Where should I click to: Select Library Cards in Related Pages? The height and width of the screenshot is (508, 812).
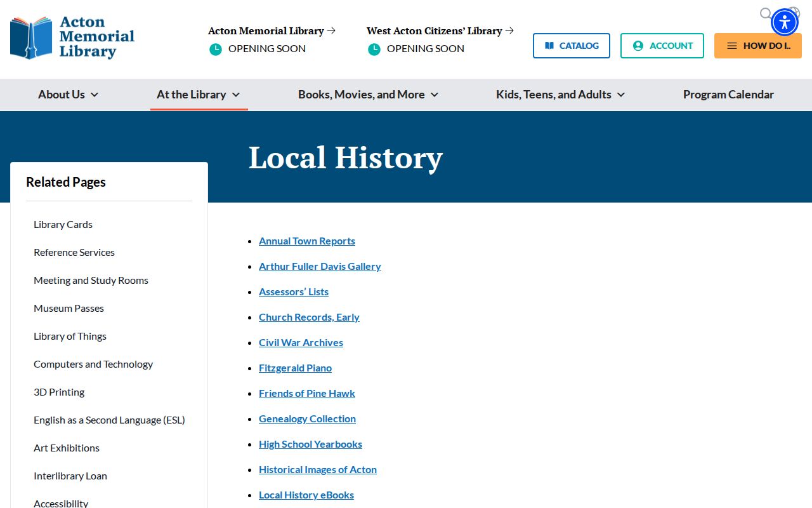pos(63,224)
